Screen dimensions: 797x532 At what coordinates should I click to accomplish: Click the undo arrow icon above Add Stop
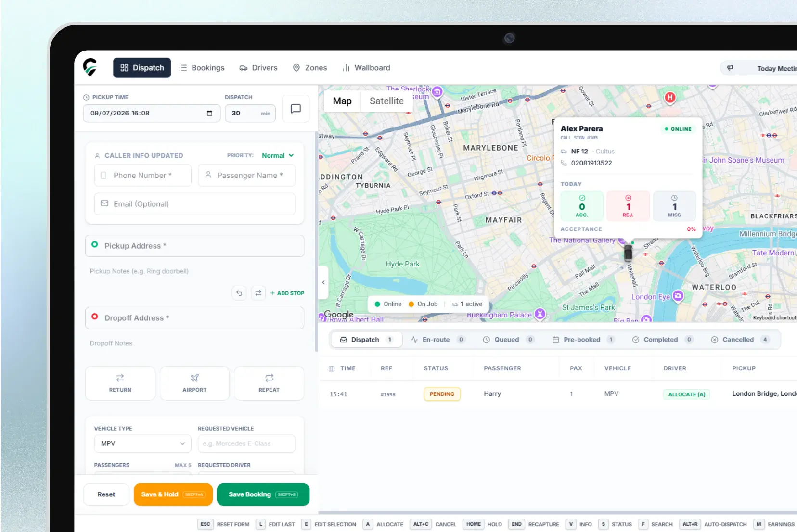coord(239,293)
